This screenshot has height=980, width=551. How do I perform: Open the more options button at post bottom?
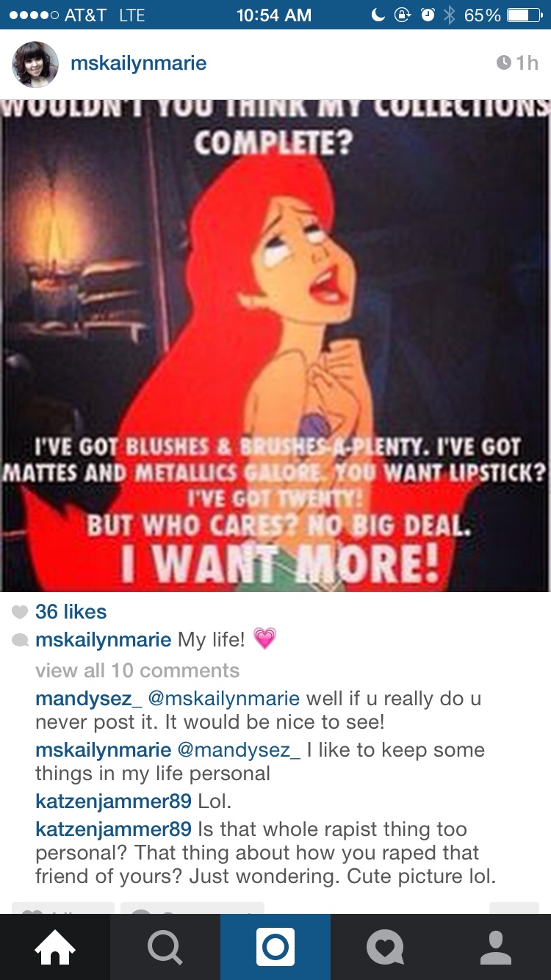point(514,908)
